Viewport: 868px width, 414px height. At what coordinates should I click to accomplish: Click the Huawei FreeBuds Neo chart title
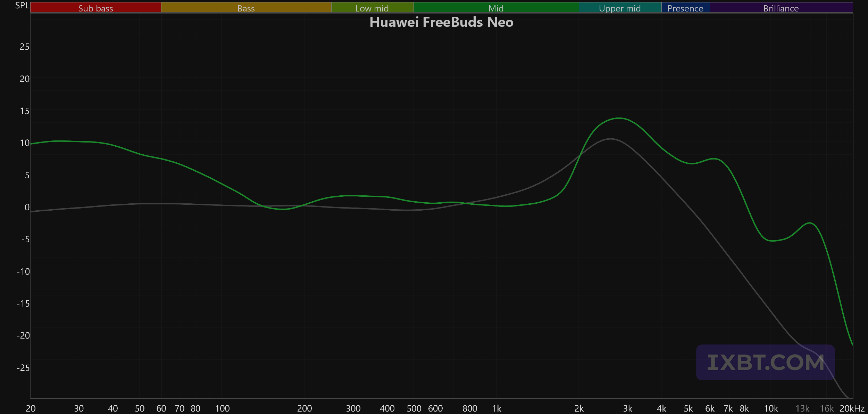tap(441, 22)
